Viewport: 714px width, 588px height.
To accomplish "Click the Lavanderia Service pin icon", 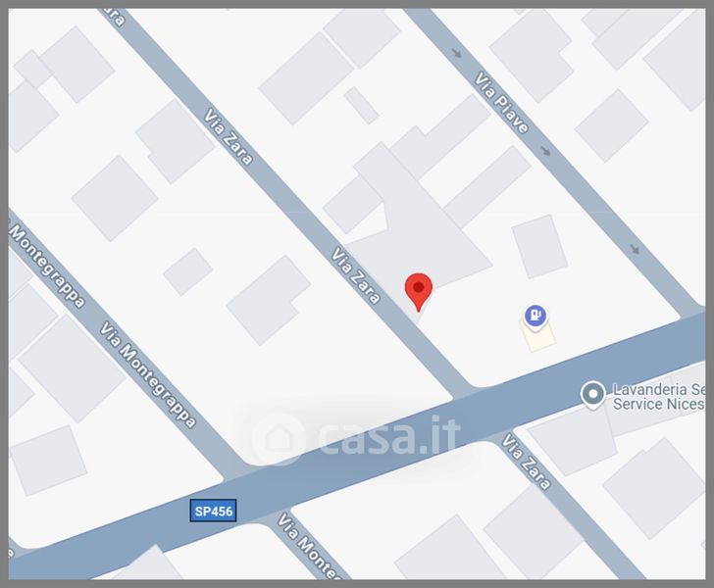I will click(592, 394).
